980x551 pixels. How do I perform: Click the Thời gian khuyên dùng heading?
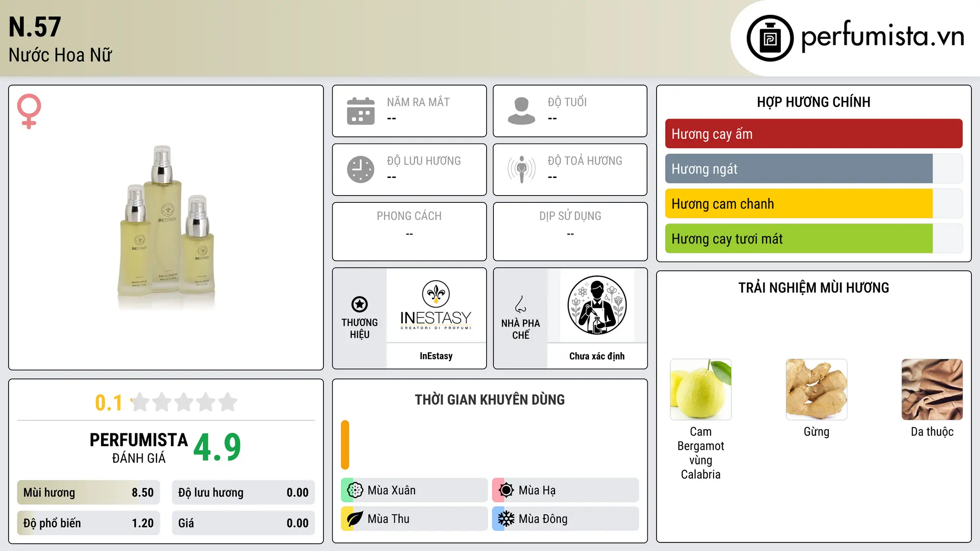tap(490, 399)
